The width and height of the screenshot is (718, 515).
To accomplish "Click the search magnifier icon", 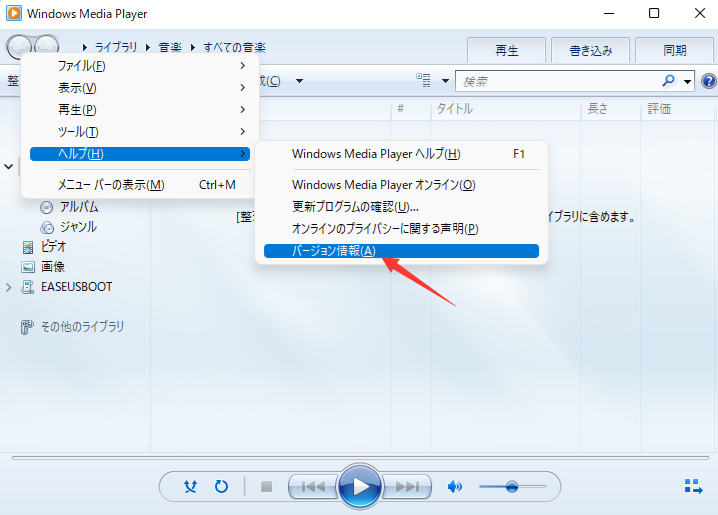I will pos(669,81).
